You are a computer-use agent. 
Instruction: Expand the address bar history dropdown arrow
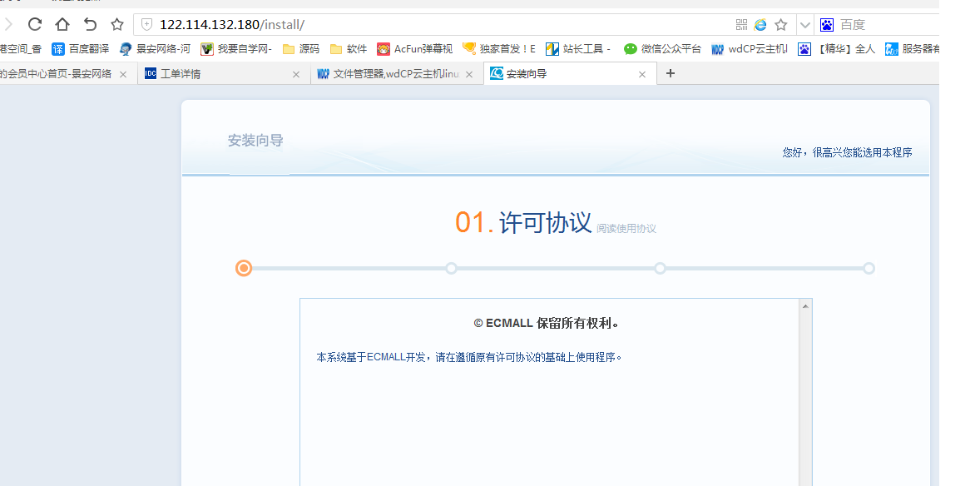tap(804, 25)
